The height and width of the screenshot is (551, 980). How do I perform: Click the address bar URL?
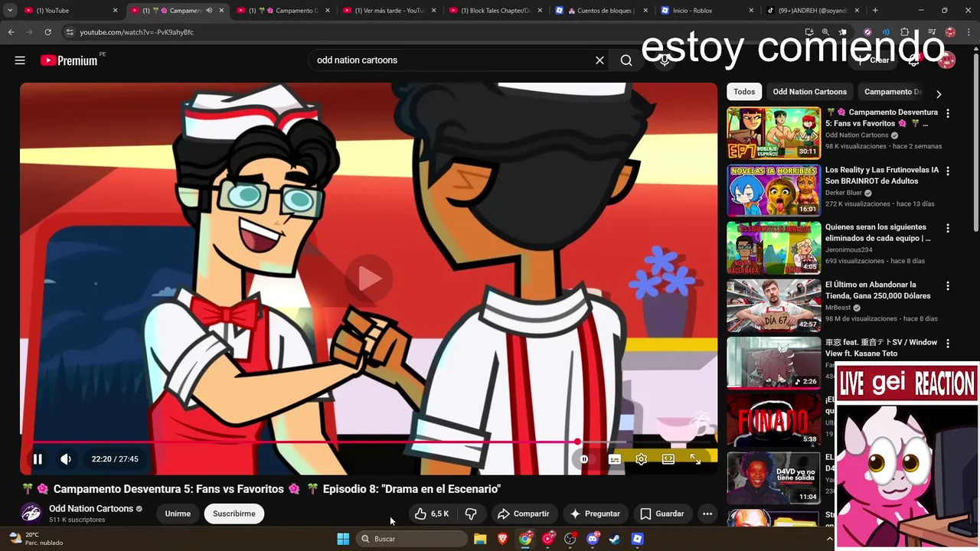click(x=136, y=32)
